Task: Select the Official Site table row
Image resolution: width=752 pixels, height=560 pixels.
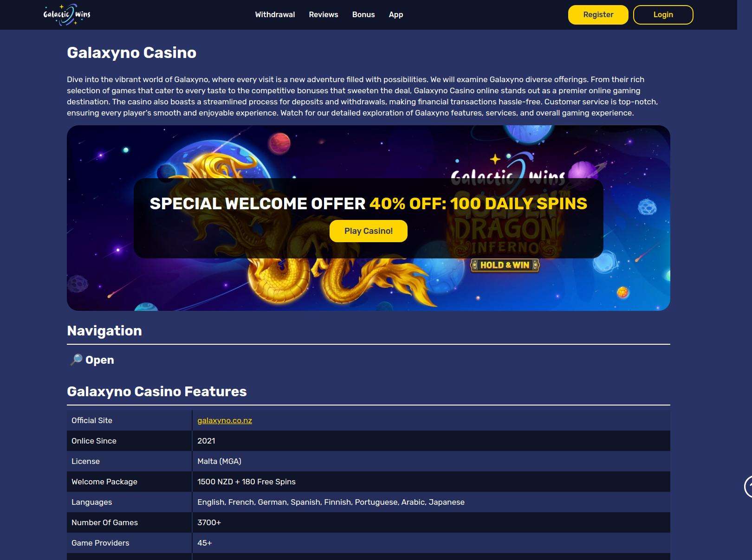Action: coord(130,420)
